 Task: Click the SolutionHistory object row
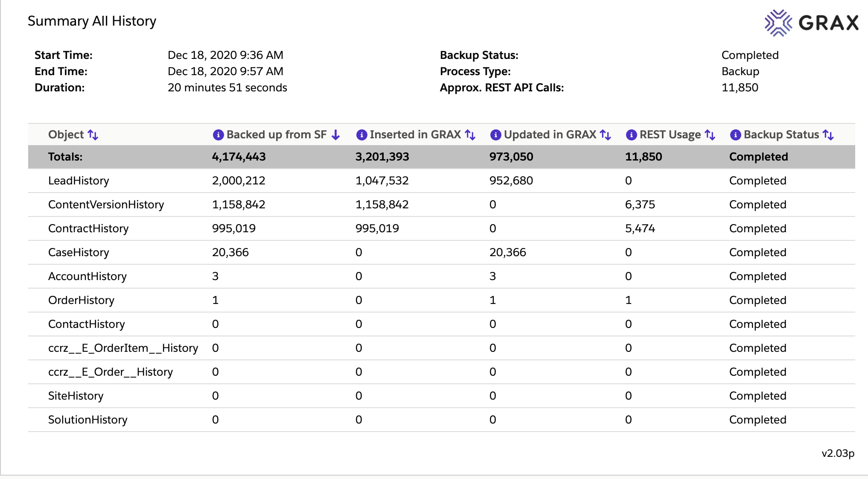point(87,420)
